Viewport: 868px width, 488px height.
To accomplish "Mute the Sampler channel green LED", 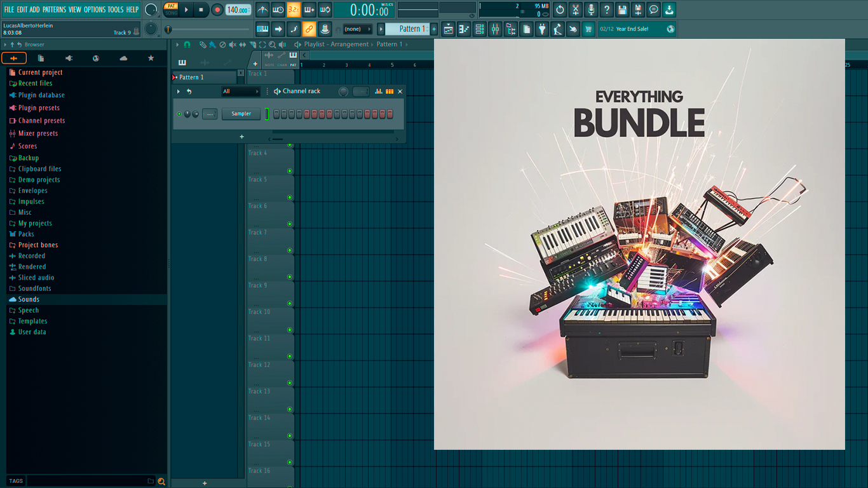I will pyautogui.click(x=179, y=114).
